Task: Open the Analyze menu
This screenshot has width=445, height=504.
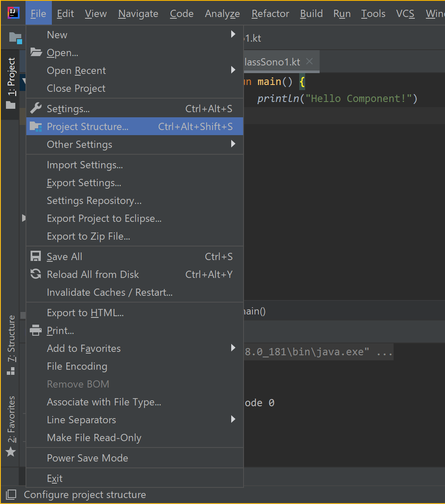Action: 222,14
